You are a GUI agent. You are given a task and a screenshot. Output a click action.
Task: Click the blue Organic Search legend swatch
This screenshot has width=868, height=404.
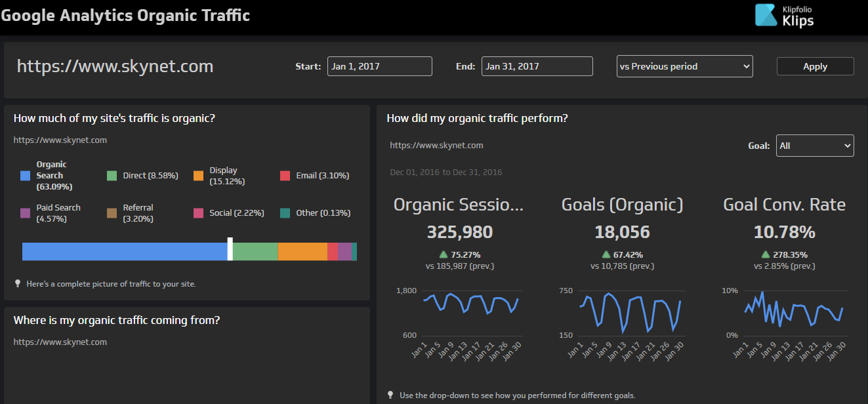click(26, 176)
